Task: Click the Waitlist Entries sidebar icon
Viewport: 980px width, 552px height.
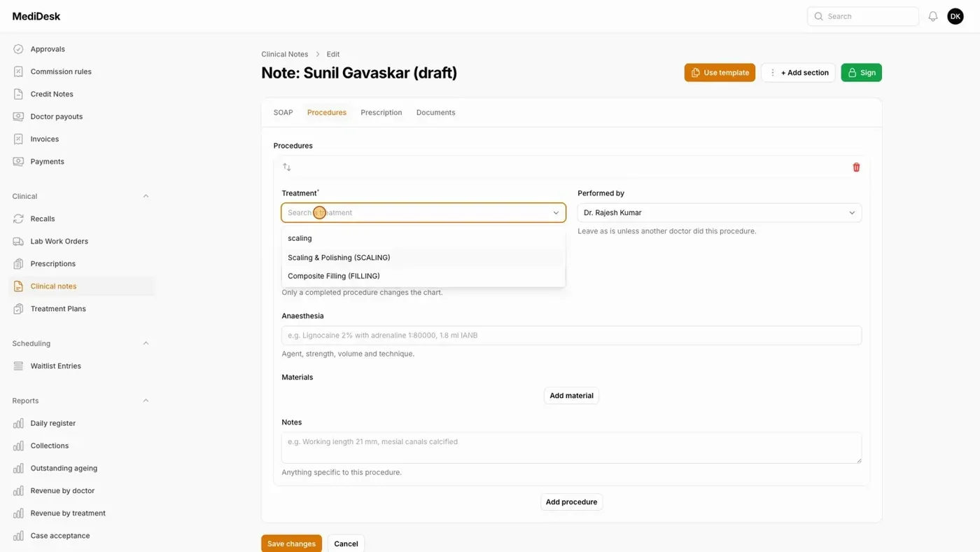Action: (x=18, y=366)
